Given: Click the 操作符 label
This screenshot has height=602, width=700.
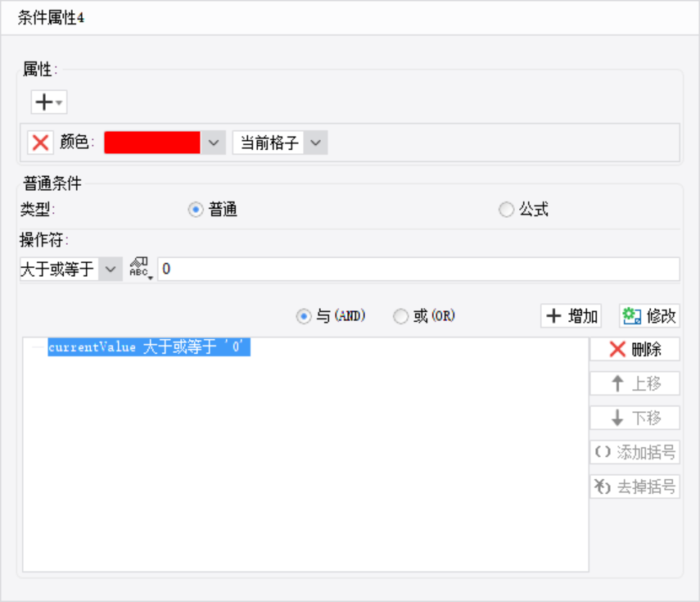Looking at the screenshot, I should coord(43,240).
